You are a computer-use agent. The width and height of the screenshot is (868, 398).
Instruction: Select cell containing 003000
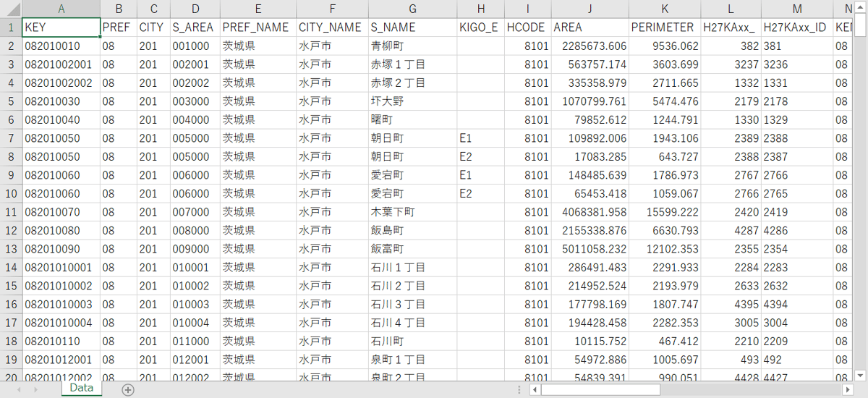(195, 101)
